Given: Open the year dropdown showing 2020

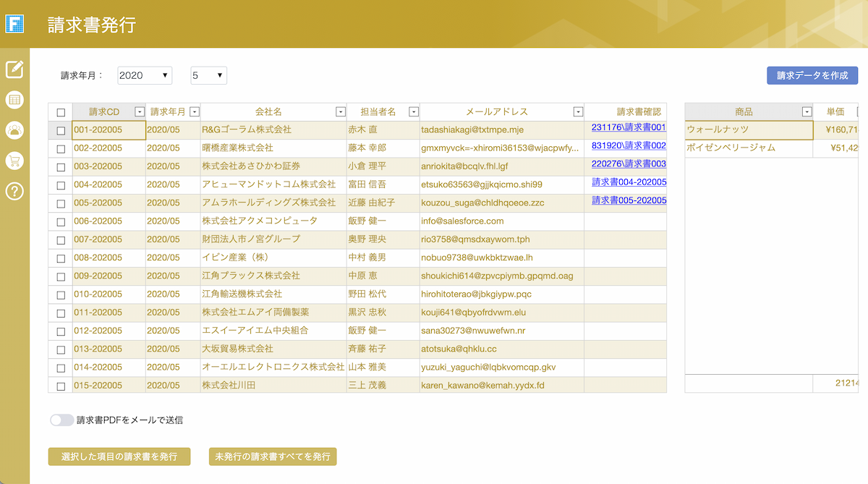Looking at the screenshot, I should coord(144,75).
